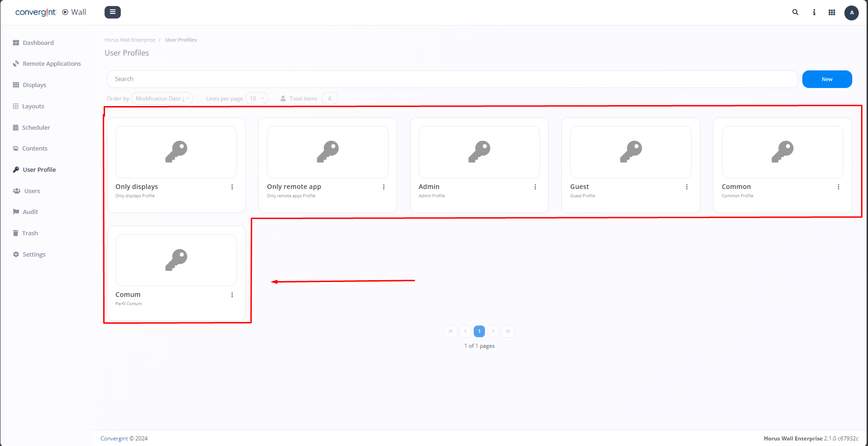Toggle the sidebar with the hamburger button
Viewport: 868px width, 446px height.
[112, 12]
